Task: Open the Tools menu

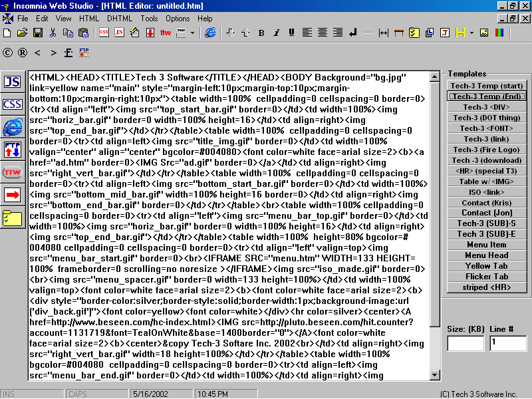Action: point(149,19)
